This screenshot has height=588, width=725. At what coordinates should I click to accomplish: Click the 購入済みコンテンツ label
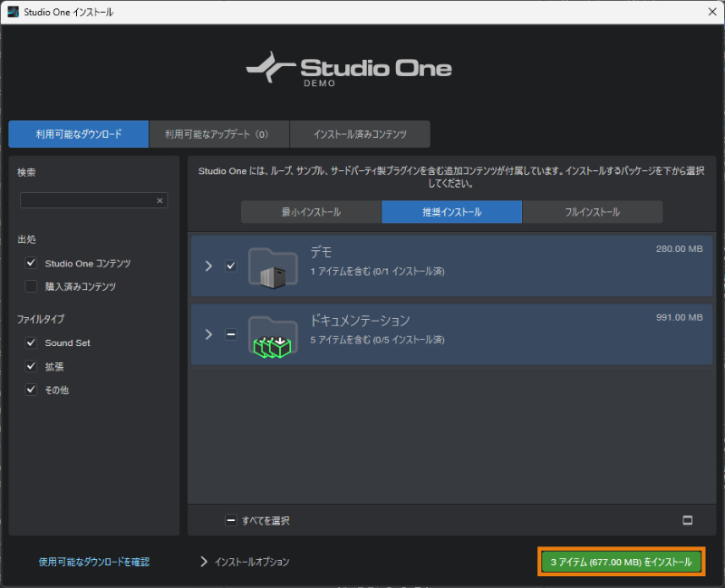point(81,286)
